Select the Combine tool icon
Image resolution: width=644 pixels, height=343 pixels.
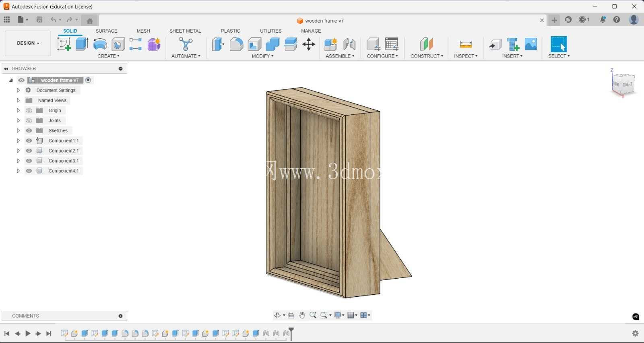[x=272, y=44]
